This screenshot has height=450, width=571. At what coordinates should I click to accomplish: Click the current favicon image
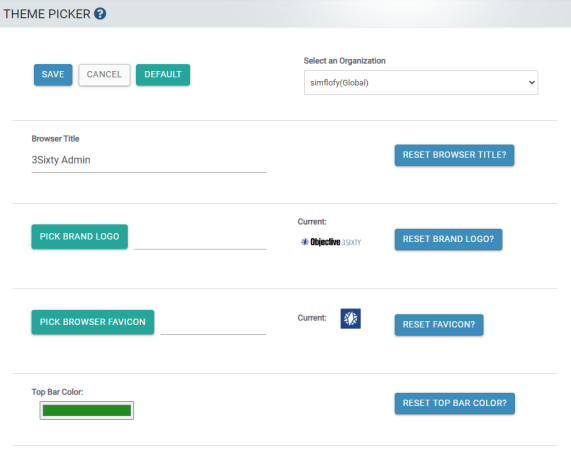coord(350,319)
